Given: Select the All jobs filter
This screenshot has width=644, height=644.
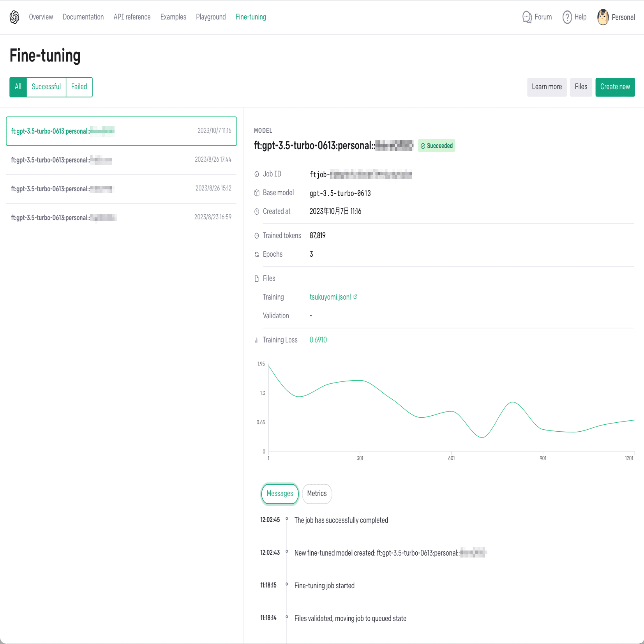Looking at the screenshot, I should [x=18, y=87].
